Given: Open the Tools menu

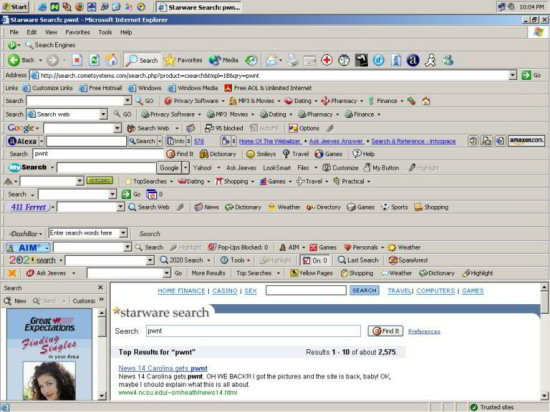Looking at the screenshot, I should (x=105, y=32).
